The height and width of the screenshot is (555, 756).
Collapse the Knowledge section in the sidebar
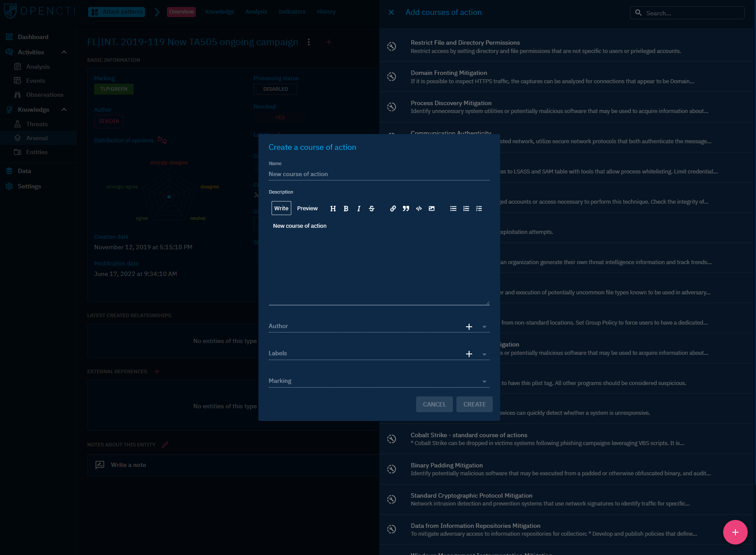coord(64,110)
